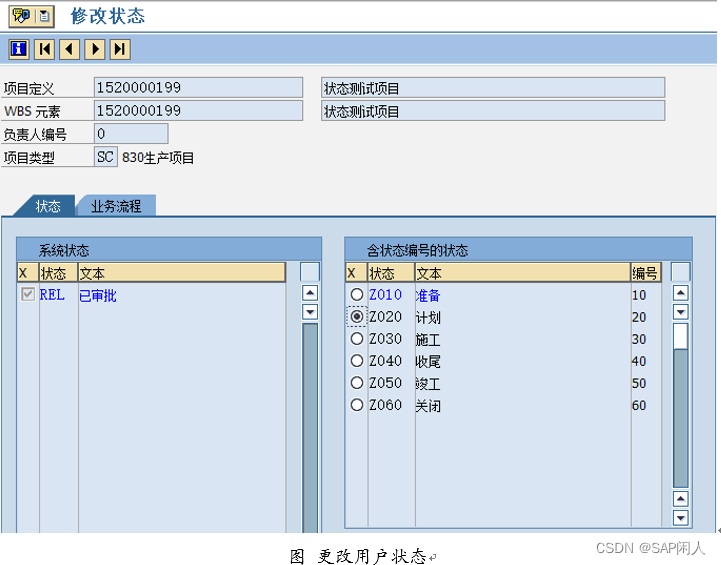Click the 准备 text cell

coord(428,295)
